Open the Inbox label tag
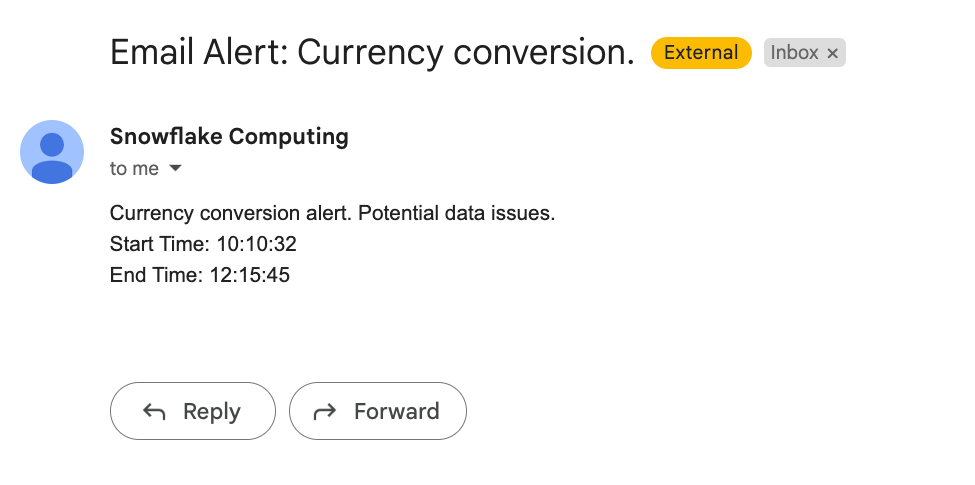 [794, 53]
